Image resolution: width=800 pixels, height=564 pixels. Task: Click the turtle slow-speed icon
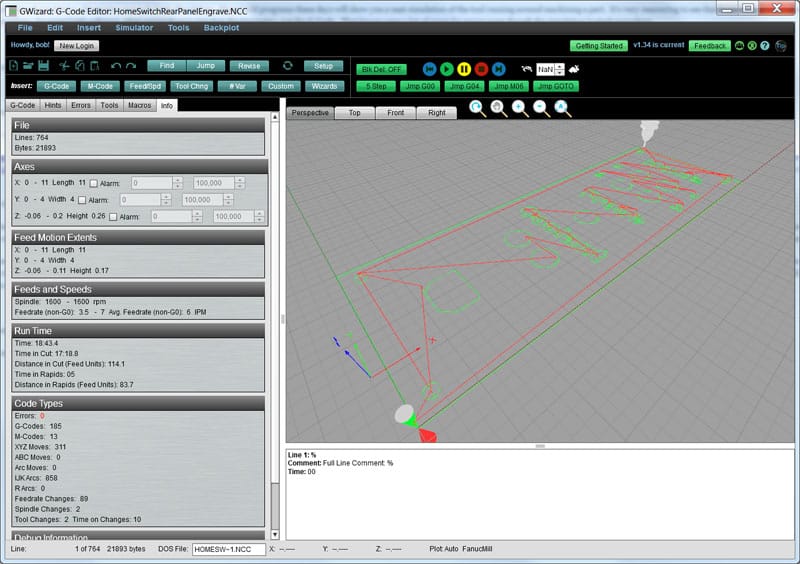click(527, 69)
